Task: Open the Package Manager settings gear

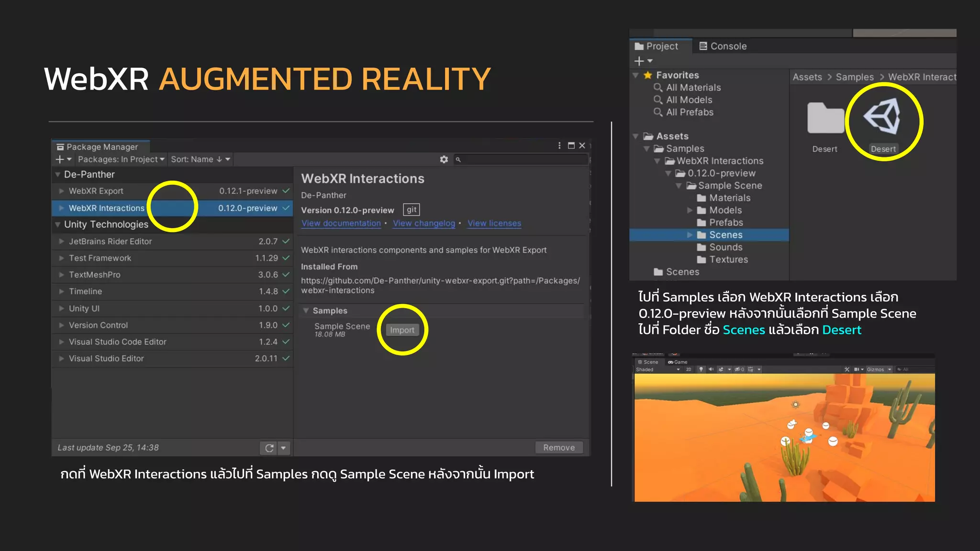Action: [444, 159]
